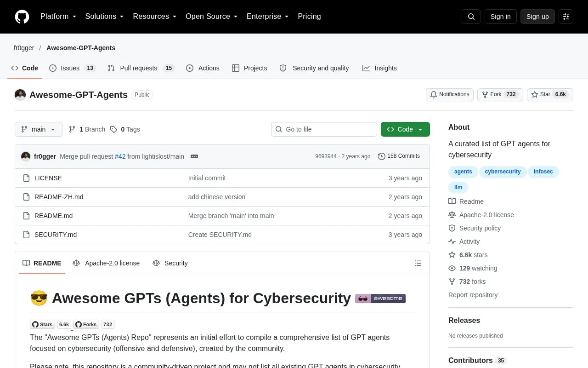588x368 pixels.
Task: Open the Actions tab
Action: click(x=203, y=68)
